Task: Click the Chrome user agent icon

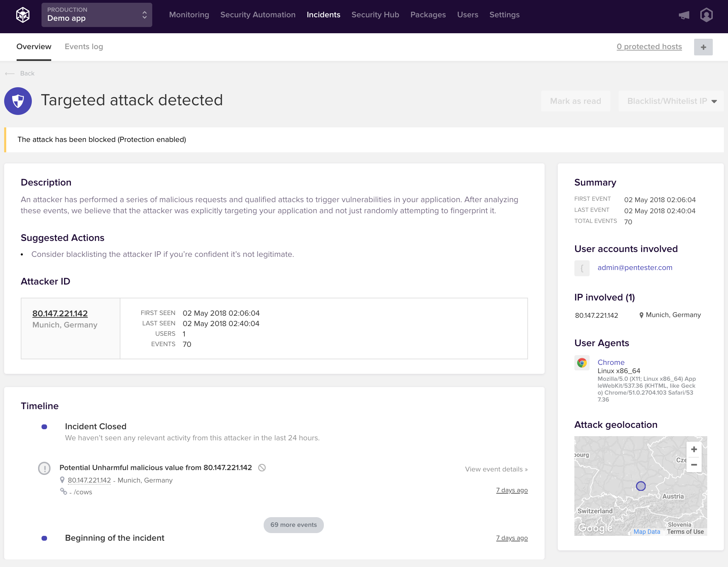Action: pyautogui.click(x=582, y=363)
